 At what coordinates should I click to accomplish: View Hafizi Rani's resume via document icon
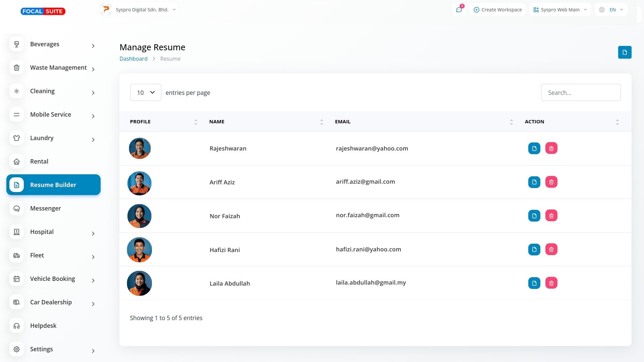click(x=534, y=249)
